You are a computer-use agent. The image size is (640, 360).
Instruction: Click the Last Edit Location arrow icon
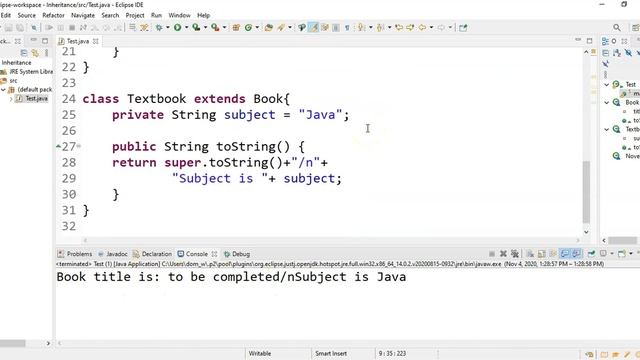pyautogui.click(x=399, y=27)
